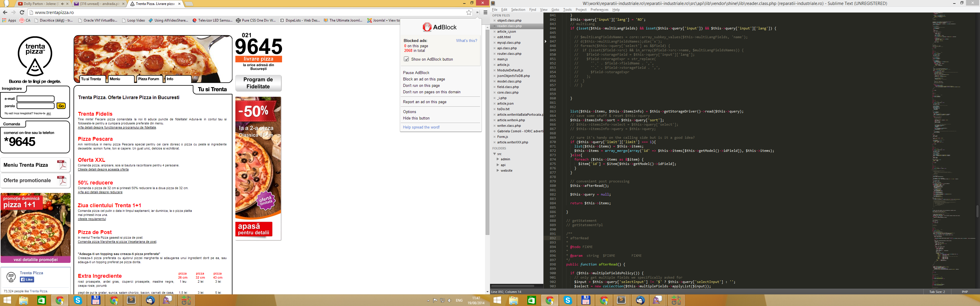Open the Meniu Trenta Pizza PDF icon
The image size is (980, 306).
click(62, 165)
